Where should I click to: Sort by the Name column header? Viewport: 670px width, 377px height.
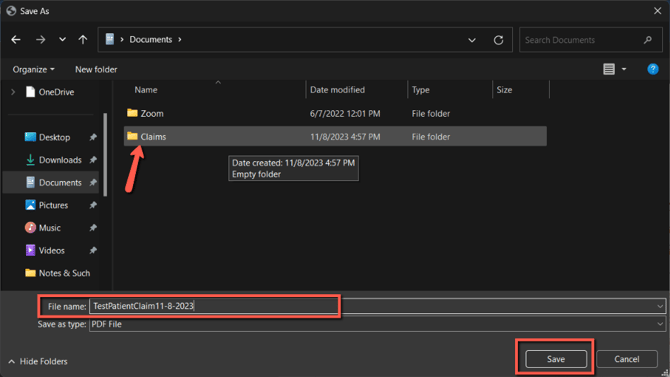146,90
